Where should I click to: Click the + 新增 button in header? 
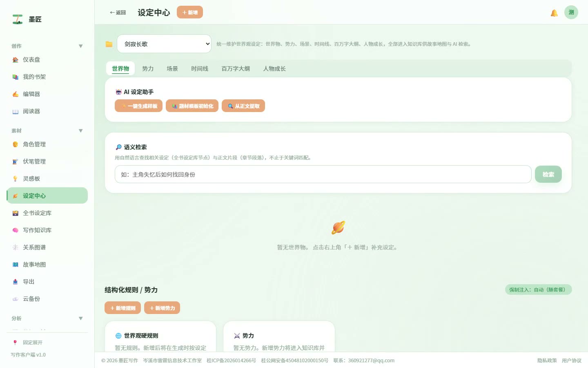[190, 12]
